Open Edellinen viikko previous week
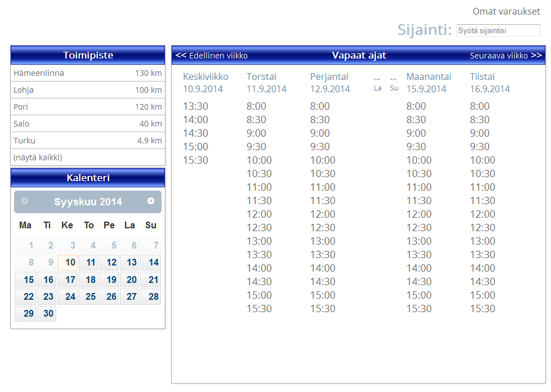551x392 pixels. pyautogui.click(x=212, y=55)
